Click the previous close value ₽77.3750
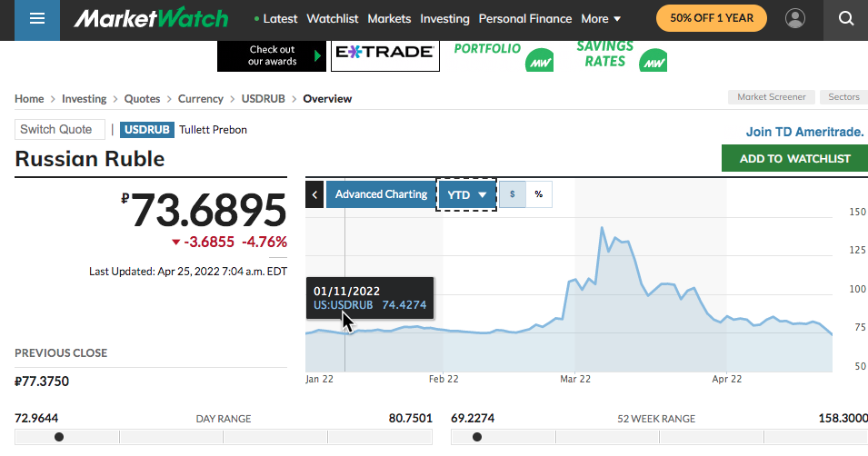Image resolution: width=868 pixels, height=456 pixels. point(42,382)
